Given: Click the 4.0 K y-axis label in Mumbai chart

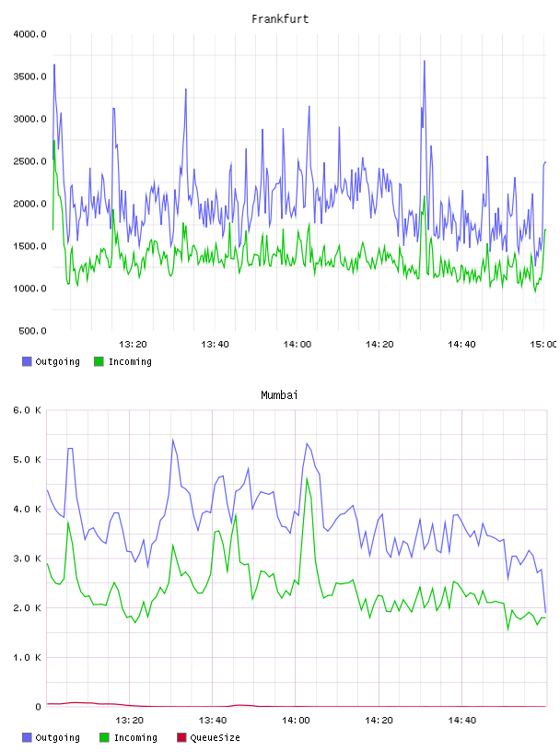Looking at the screenshot, I should coord(27,510).
